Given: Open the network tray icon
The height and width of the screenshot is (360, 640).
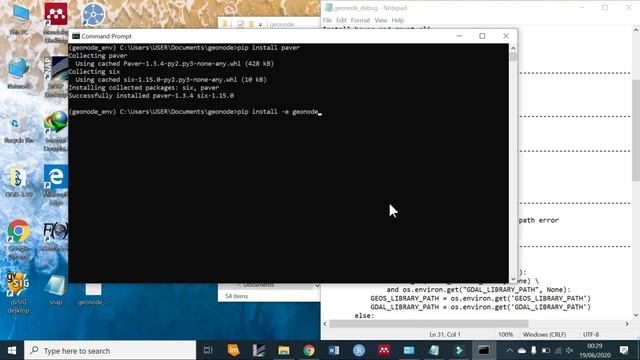Looking at the screenshot, I should coord(558,350).
